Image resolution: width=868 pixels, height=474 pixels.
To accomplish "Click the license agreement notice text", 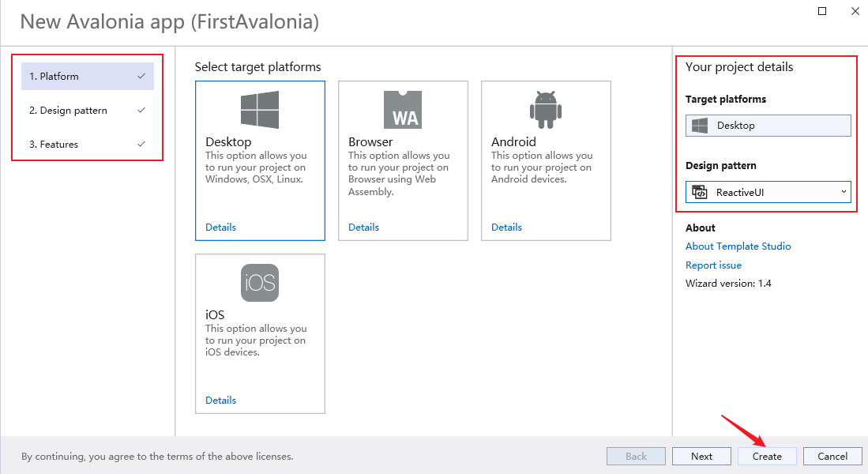I will click(x=157, y=457).
